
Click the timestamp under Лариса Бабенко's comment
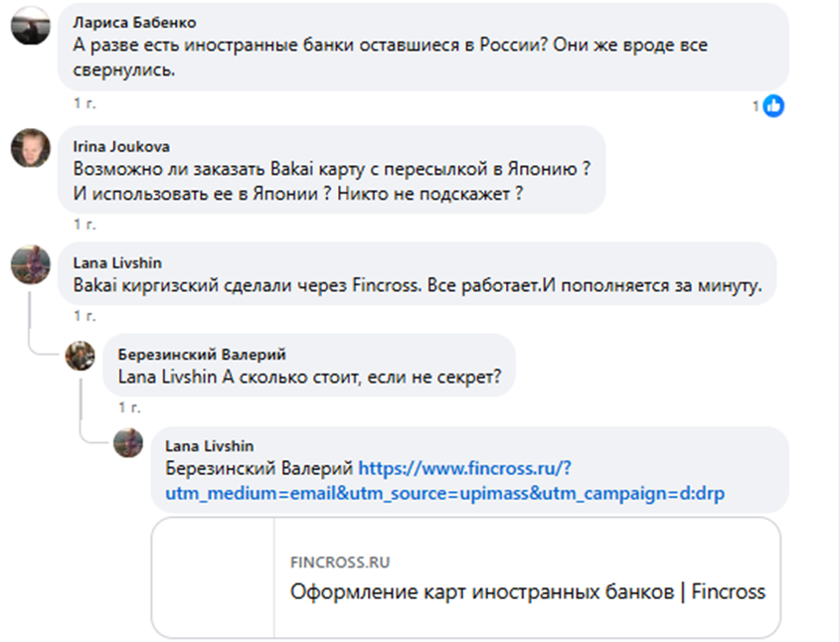(x=84, y=103)
